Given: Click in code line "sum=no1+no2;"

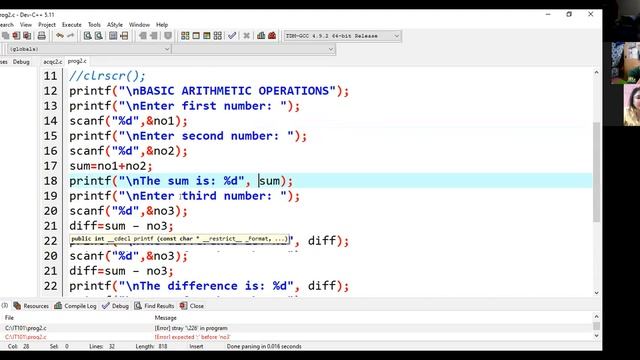Looking at the screenshot, I should pos(111,166).
